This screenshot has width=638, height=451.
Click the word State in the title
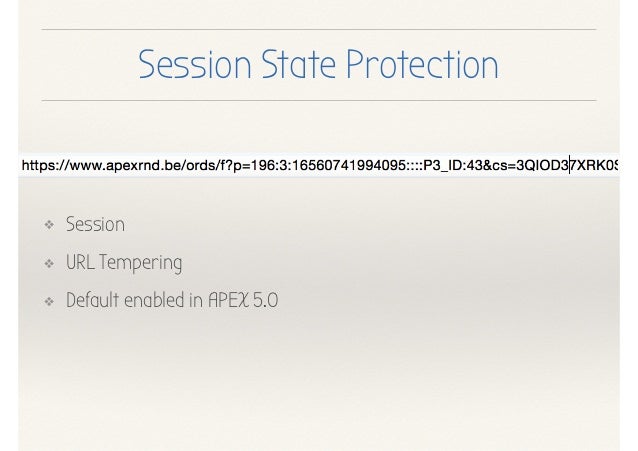(x=298, y=64)
